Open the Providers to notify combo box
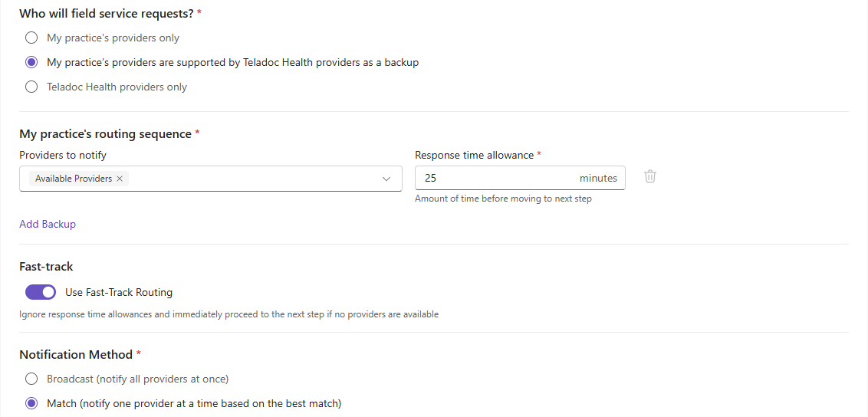This screenshot has height=417, width=868. point(211,179)
